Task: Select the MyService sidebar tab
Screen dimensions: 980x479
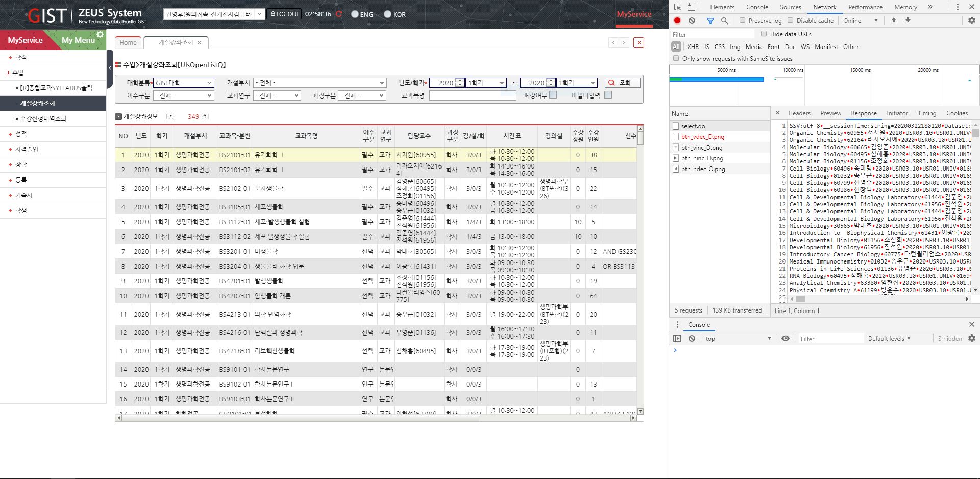Action: [x=25, y=40]
